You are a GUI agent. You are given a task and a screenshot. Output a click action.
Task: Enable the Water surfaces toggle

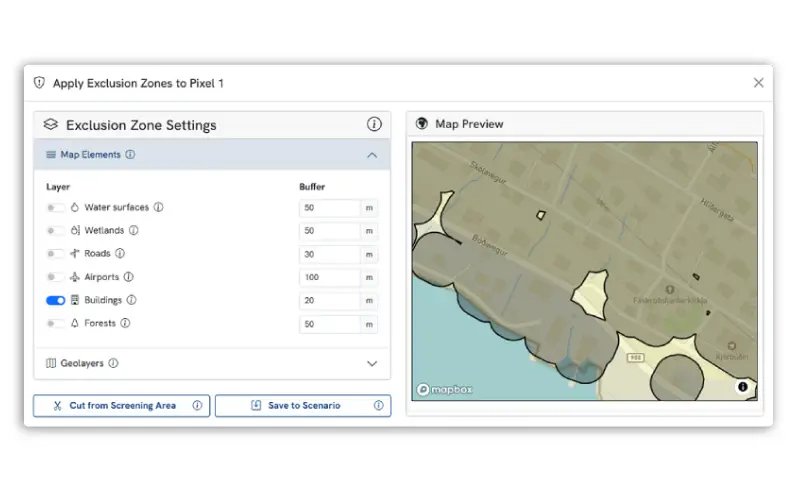(x=55, y=208)
